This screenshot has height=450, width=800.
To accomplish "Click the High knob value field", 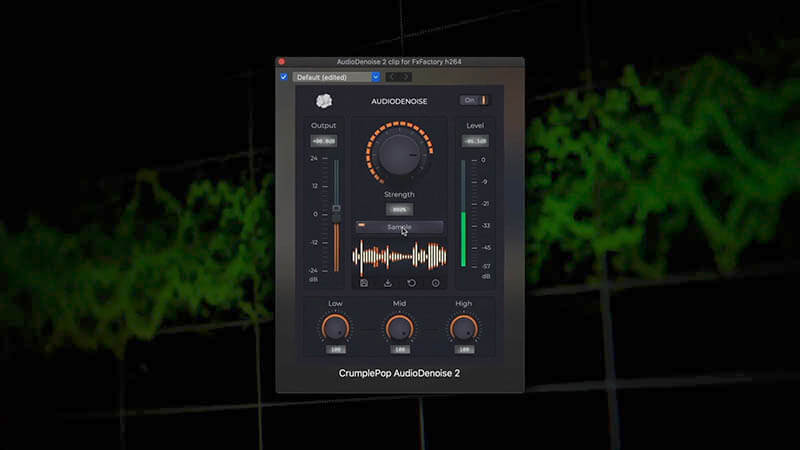I will tap(464, 349).
